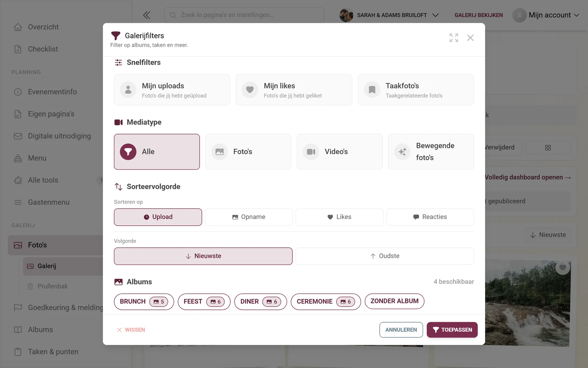Collapse the sidebar with double chevron icon
Screen dimensions: 588x368
147,15
